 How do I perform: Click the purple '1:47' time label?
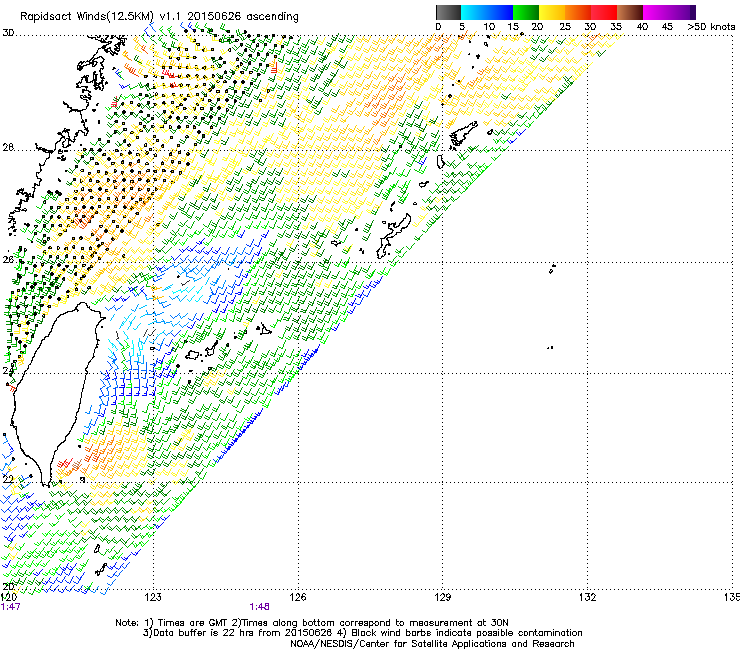[x=11, y=607]
